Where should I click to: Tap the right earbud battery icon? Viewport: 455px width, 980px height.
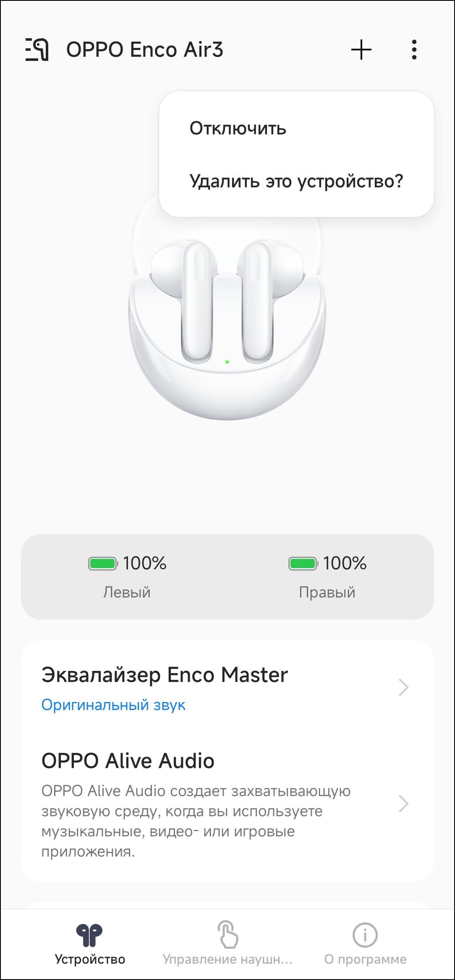[x=303, y=563]
